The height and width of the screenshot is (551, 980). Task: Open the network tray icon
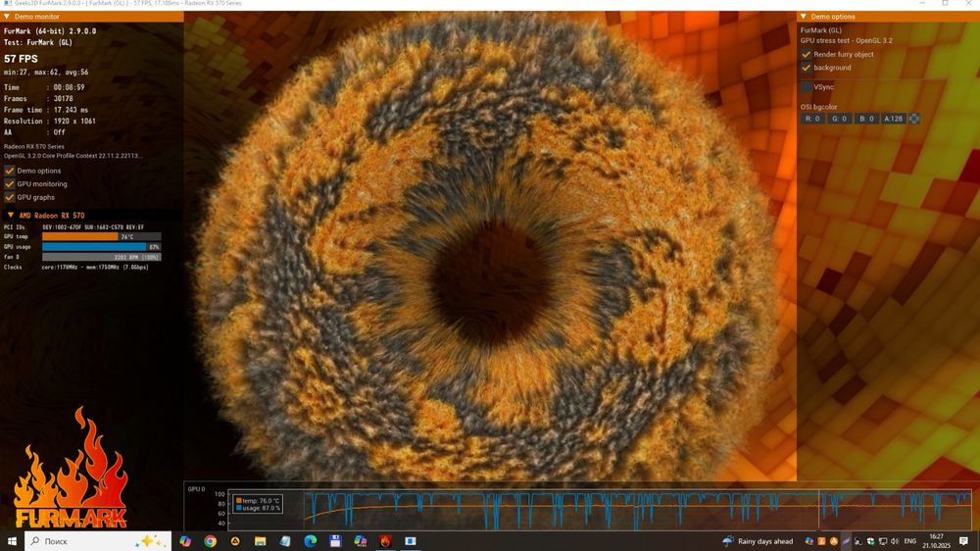coord(883,541)
